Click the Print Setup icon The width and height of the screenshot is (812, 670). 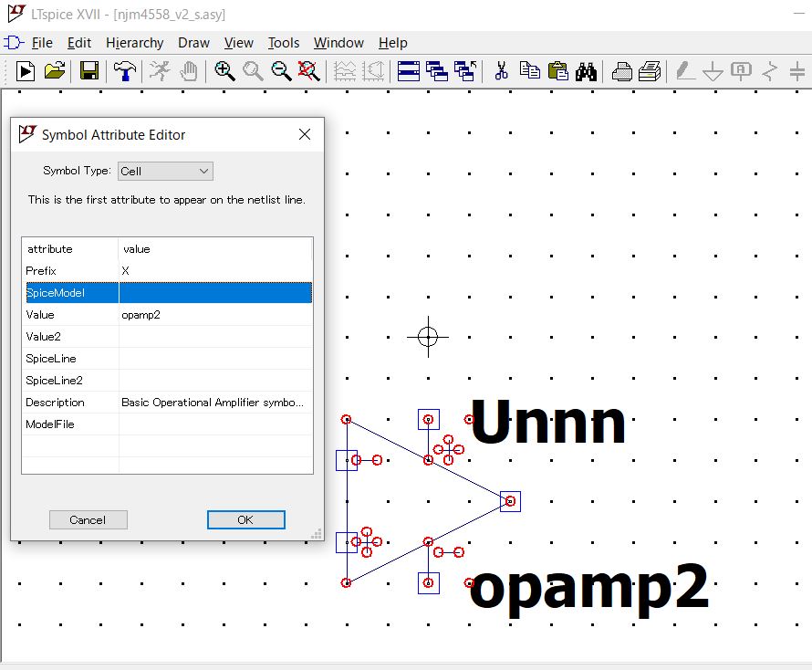click(x=650, y=71)
